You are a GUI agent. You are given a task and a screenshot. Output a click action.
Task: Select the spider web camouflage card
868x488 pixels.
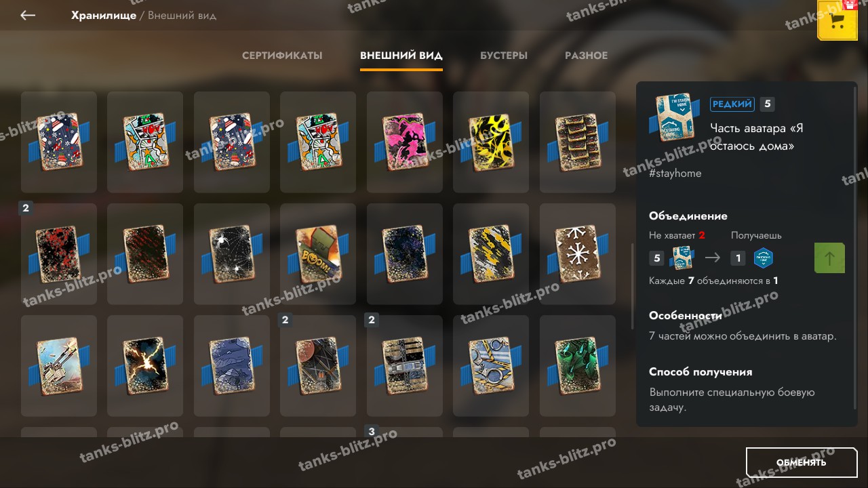coord(232,253)
